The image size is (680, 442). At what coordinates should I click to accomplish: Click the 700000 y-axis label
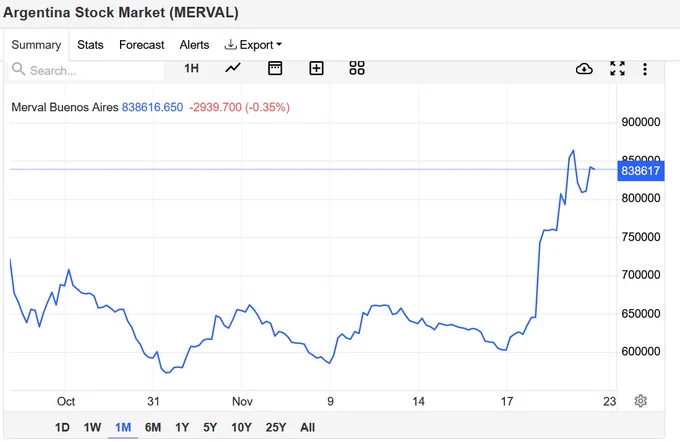641,275
